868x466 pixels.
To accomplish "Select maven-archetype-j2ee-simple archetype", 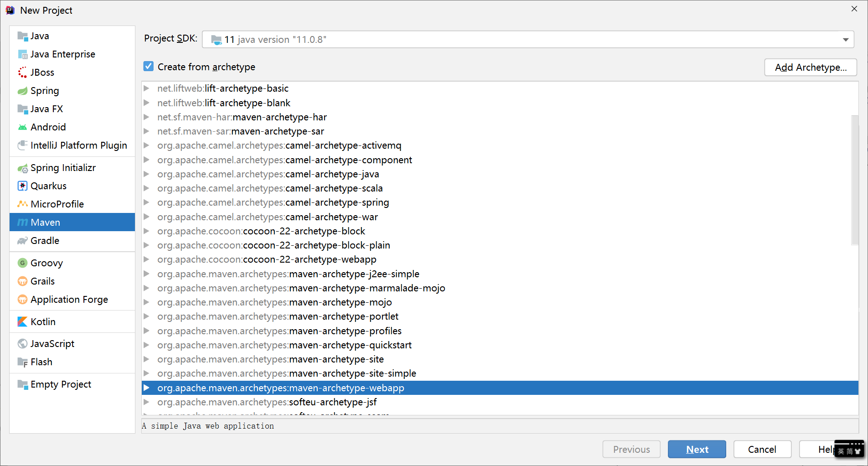I will (500, 274).
